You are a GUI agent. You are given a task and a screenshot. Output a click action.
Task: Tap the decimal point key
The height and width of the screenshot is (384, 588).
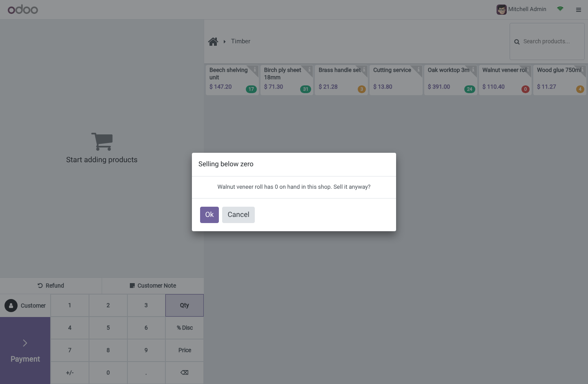tap(146, 373)
